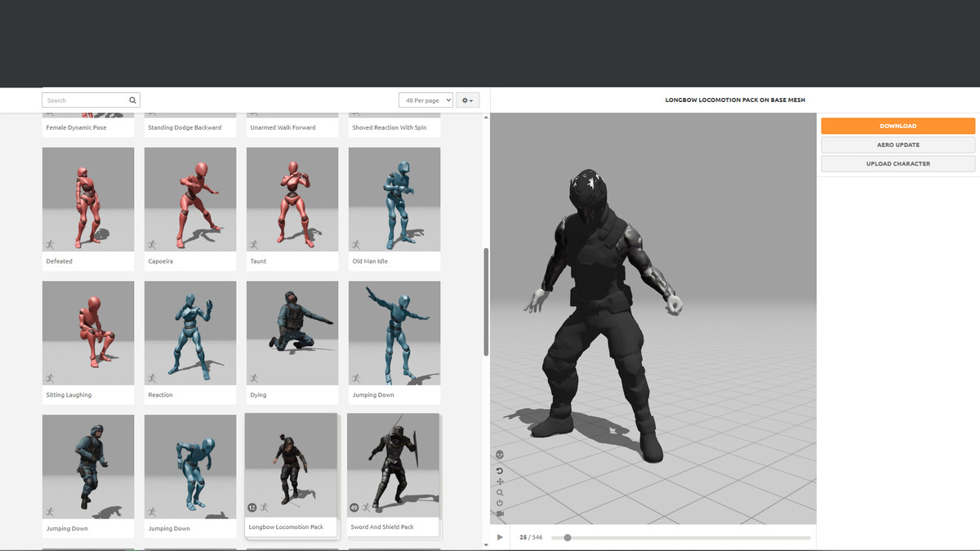Select the Capoeira animation thumbnail
980x551 pixels.
click(x=190, y=199)
